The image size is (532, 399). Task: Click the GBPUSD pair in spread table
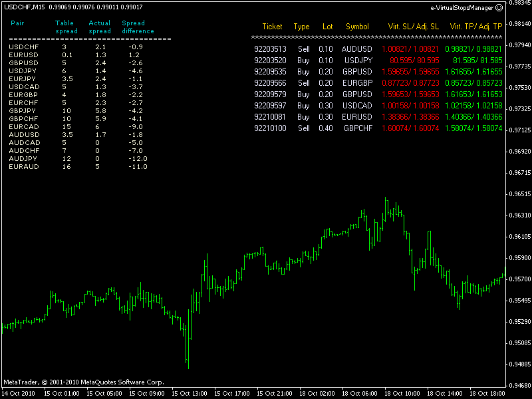[x=23, y=63]
